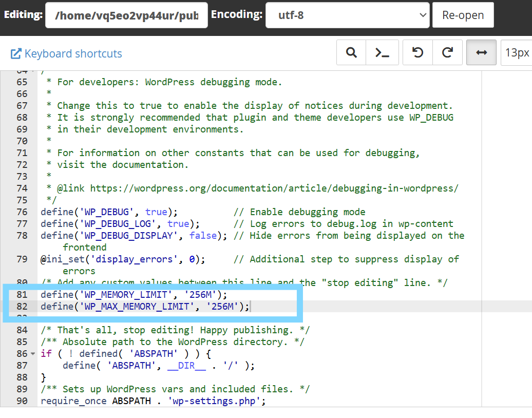Undo the last edit using the undo arrow
The image size is (532, 418).
pyautogui.click(x=417, y=53)
